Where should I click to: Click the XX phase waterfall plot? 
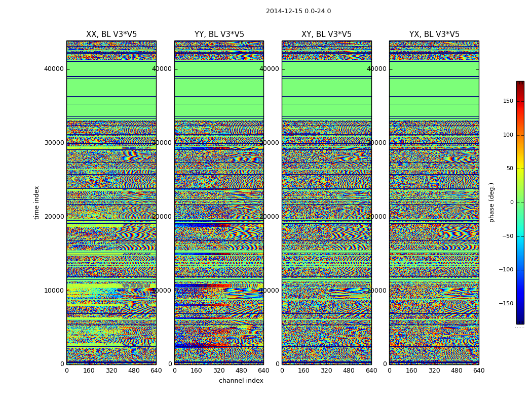point(111,202)
